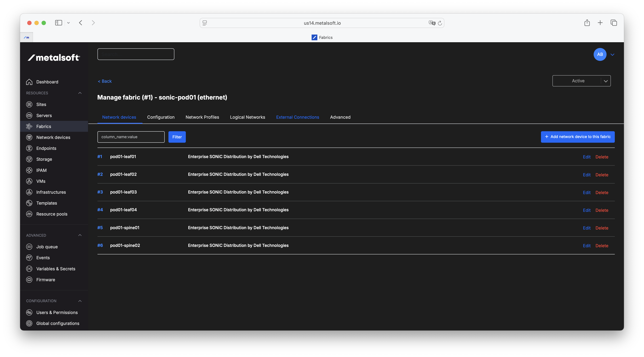
Task: Click Safari share icon
Action: click(x=587, y=23)
